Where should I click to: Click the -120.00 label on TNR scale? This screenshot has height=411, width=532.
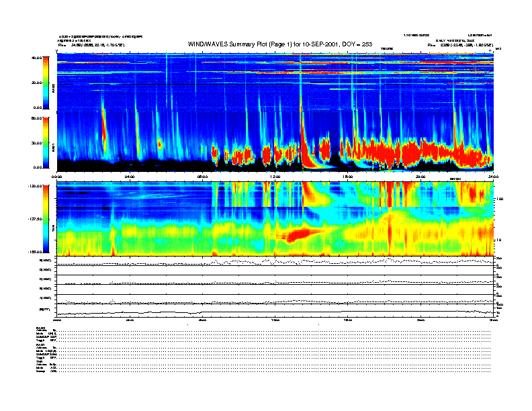pyautogui.click(x=35, y=186)
